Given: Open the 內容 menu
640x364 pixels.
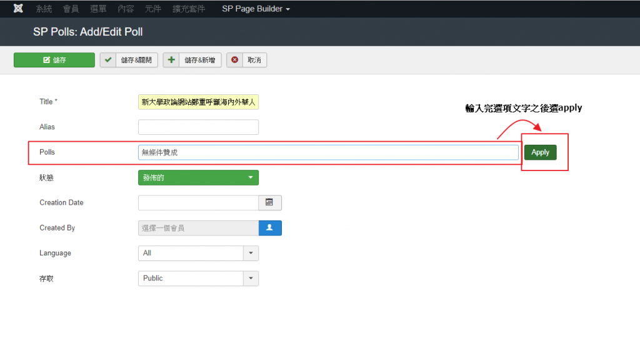Looking at the screenshot, I should click(x=126, y=9).
